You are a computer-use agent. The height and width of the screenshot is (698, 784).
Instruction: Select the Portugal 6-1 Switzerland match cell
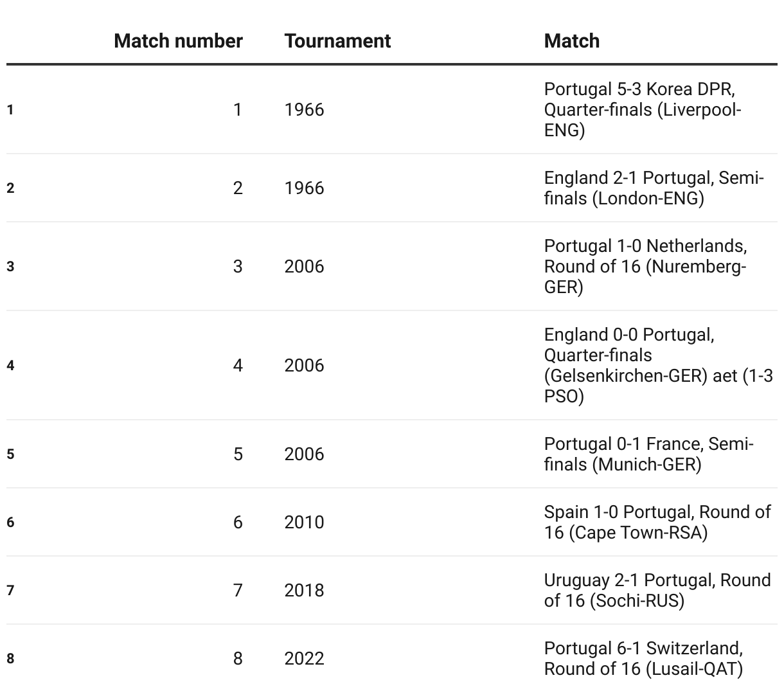643,658
